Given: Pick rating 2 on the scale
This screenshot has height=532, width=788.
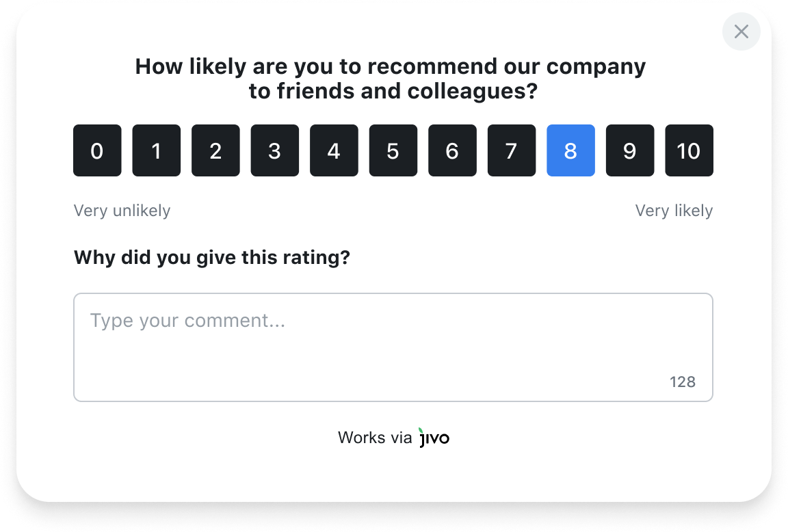Looking at the screenshot, I should click(215, 150).
